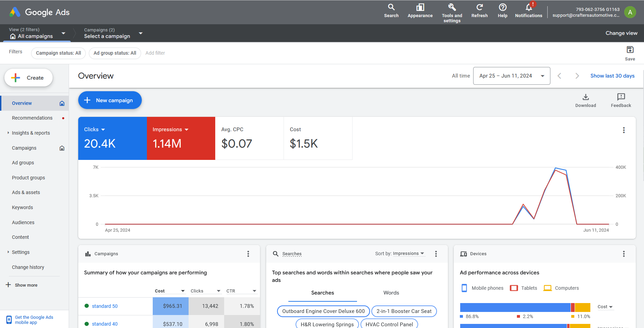The height and width of the screenshot is (328, 644).
Task: Open the Devices card three-dot menu
Action: tap(624, 254)
